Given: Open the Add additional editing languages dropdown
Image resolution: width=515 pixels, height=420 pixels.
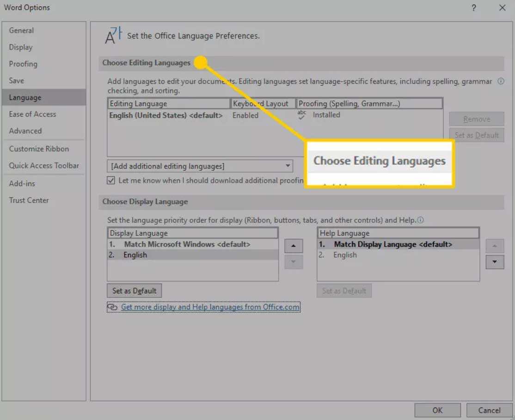Looking at the screenshot, I should coord(200,166).
